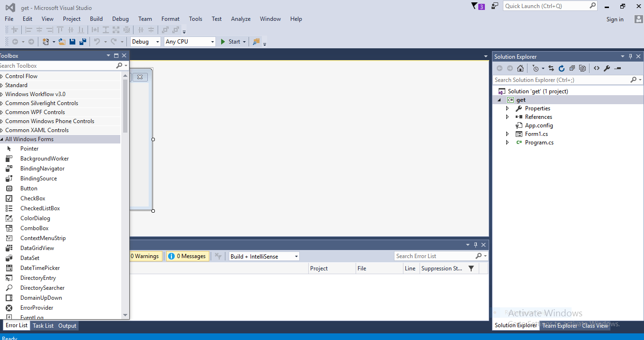644x340 pixels.
Task: Open the Team menu
Action: (145, 19)
